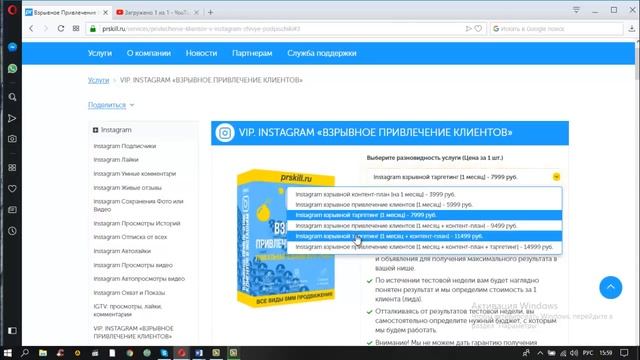Add page to bookmarks heart icon

(x=478, y=29)
